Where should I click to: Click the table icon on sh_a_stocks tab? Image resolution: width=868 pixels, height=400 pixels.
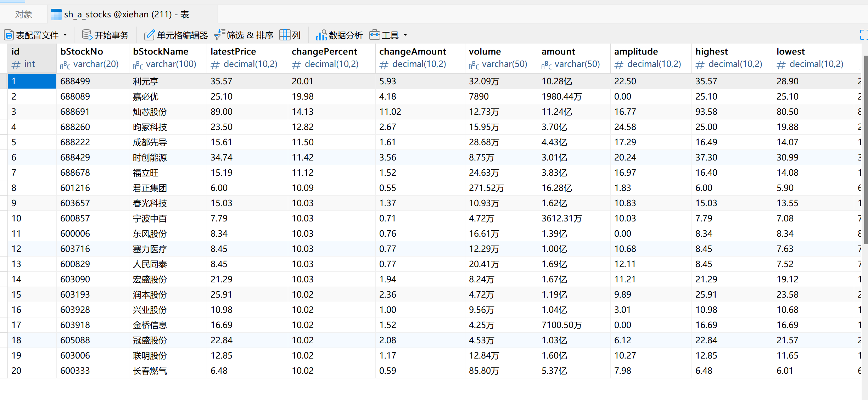point(56,15)
